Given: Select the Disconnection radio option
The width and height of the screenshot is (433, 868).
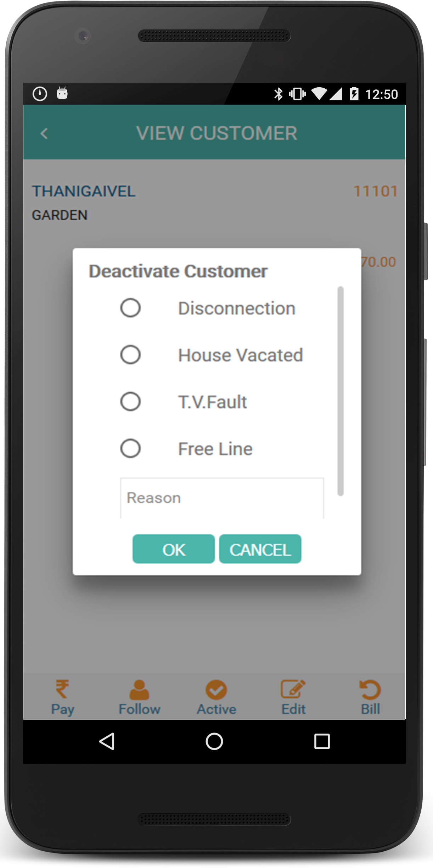Looking at the screenshot, I should pos(130,308).
